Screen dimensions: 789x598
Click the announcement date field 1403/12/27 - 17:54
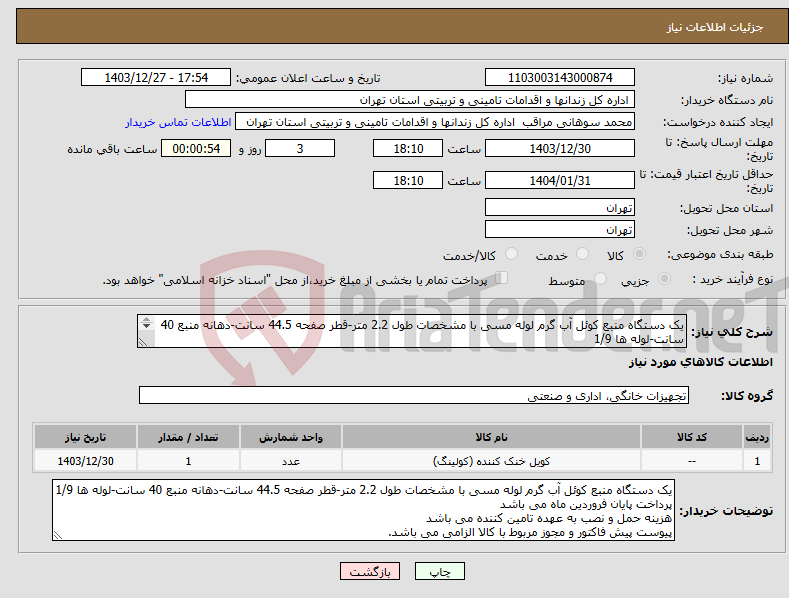156,78
